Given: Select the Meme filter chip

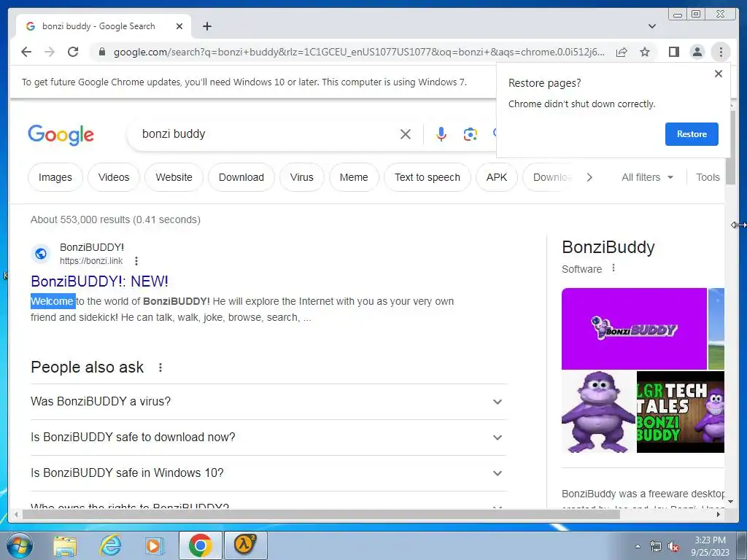Looking at the screenshot, I should point(354,177).
